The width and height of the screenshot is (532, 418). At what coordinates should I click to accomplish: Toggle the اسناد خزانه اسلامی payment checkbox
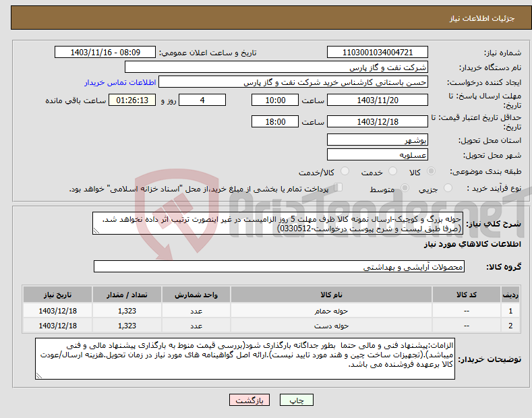[x=338, y=187]
